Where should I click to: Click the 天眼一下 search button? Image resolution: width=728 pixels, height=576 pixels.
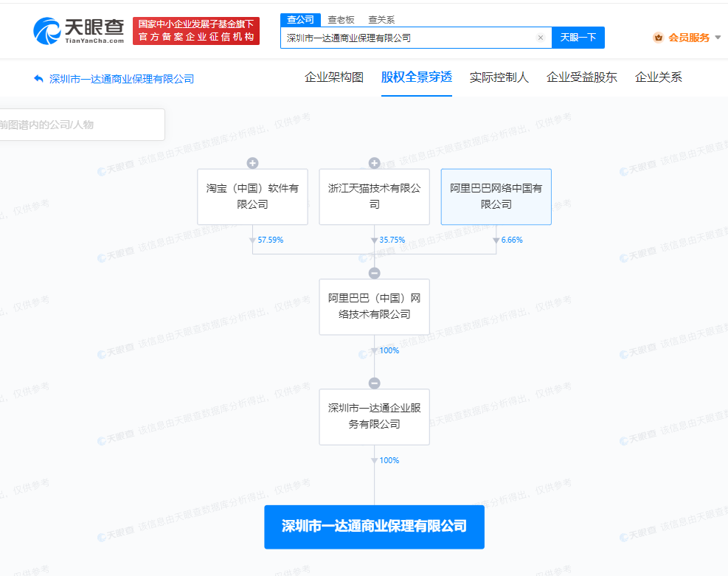click(x=578, y=38)
